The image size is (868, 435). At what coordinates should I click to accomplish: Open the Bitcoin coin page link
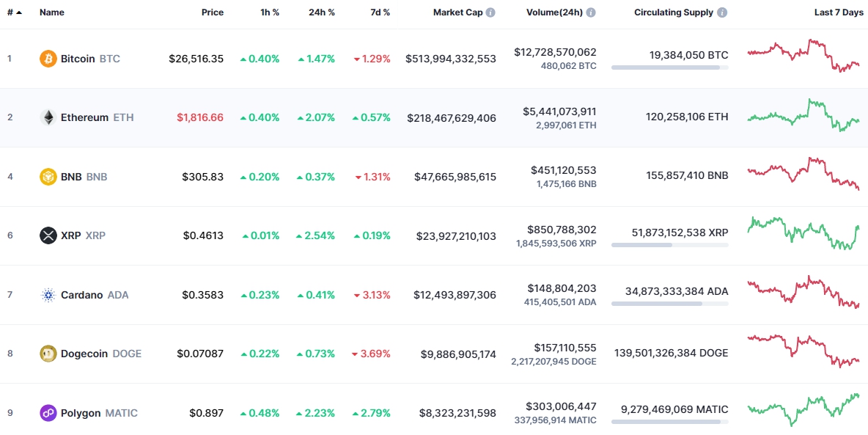tap(90, 59)
